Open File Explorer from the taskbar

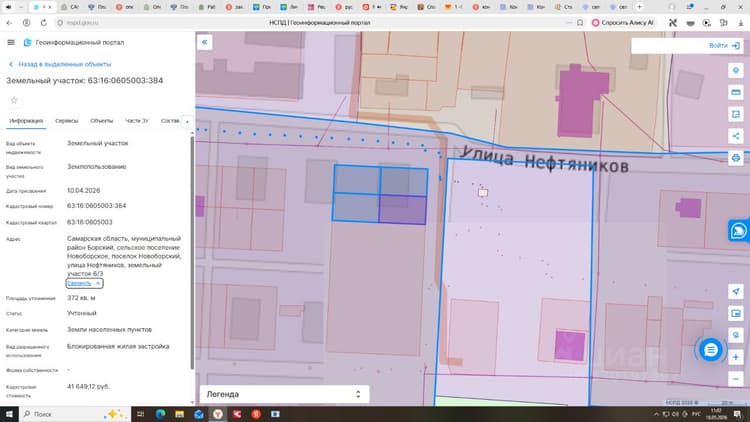[x=179, y=414]
